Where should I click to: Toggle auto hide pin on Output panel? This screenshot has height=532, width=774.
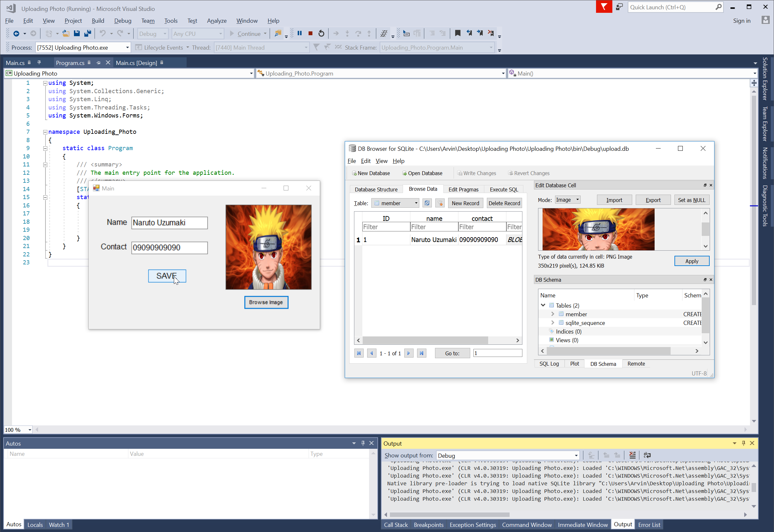(743, 443)
